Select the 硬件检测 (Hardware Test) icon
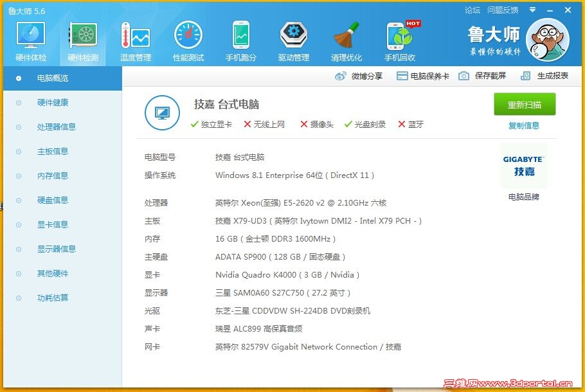585x392 pixels. tap(82, 40)
